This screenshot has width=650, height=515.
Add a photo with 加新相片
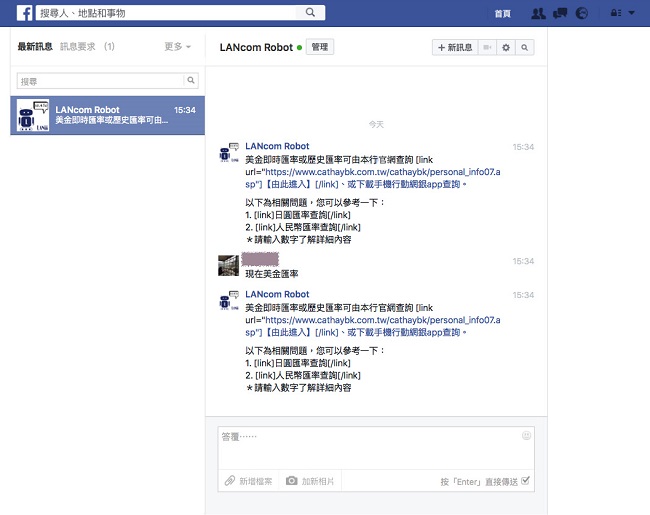[310, 481]
